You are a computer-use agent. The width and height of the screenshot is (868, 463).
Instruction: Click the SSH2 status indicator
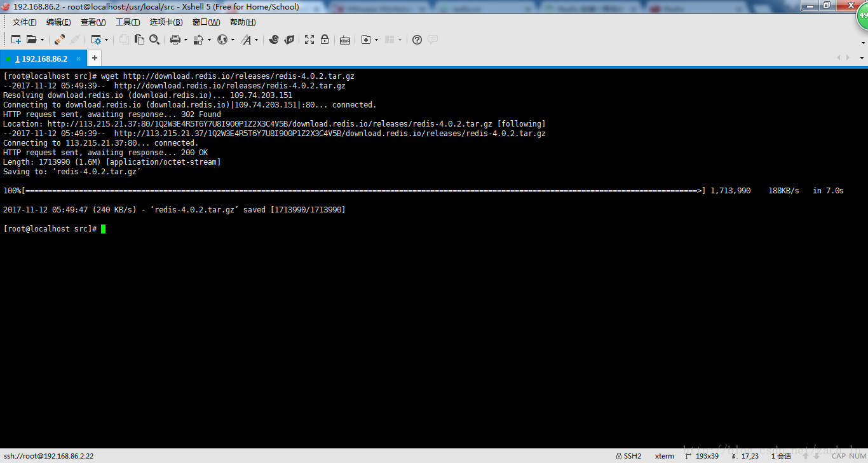(628, 456)
